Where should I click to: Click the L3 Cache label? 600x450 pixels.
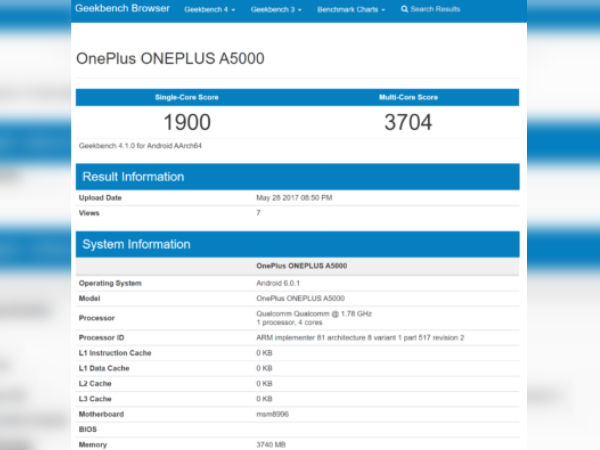coord(95,399)
